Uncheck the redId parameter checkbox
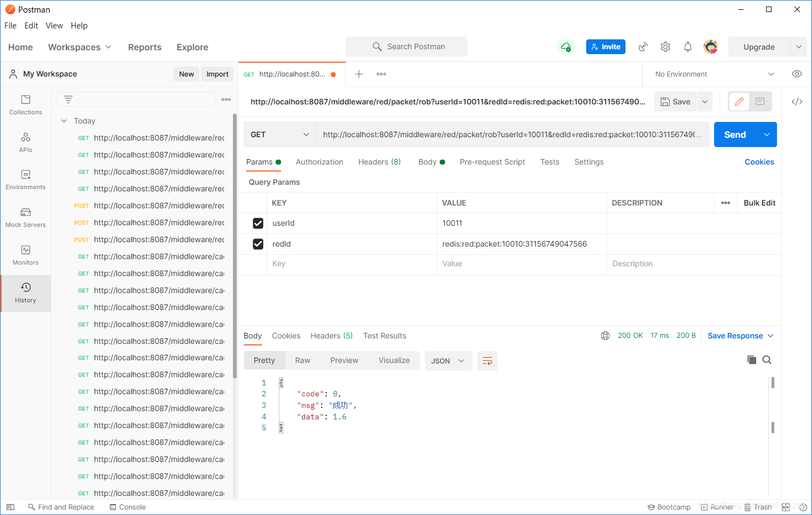 [x=258, y=244]
